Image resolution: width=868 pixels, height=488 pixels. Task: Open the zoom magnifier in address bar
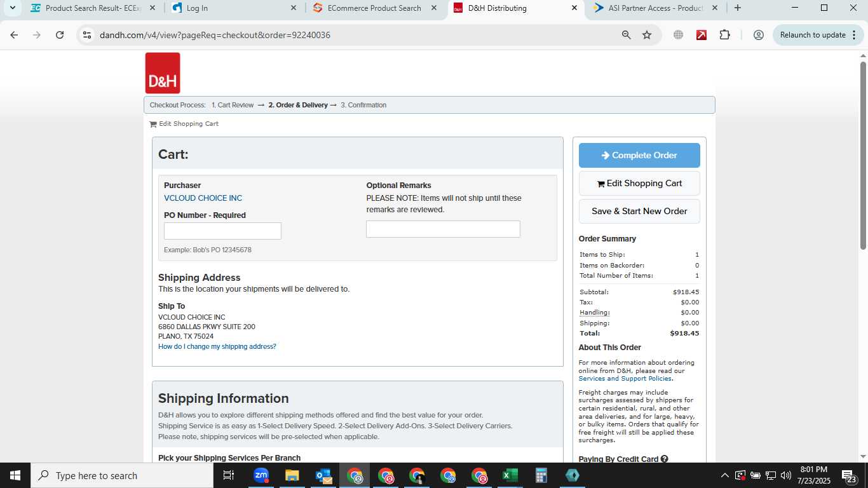click(627, 35)
